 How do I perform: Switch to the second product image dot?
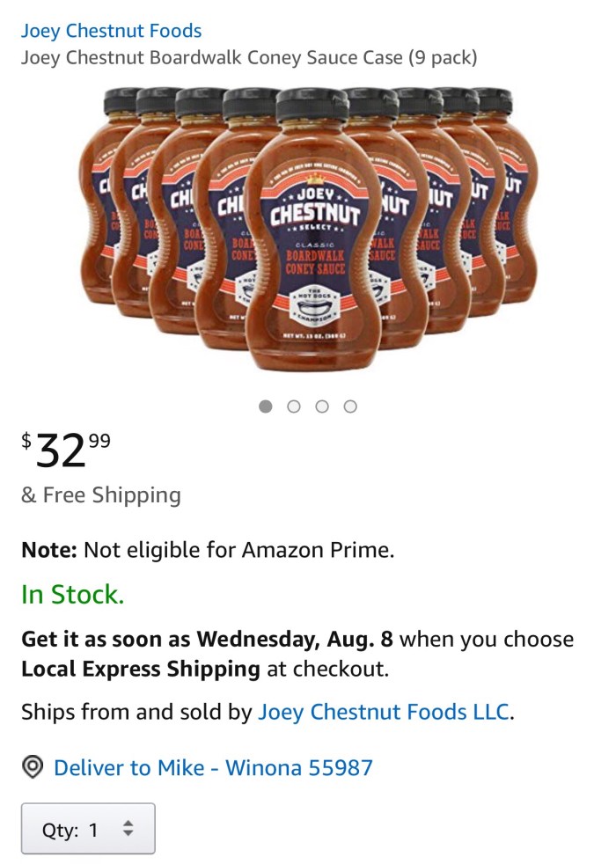point(294,406)
